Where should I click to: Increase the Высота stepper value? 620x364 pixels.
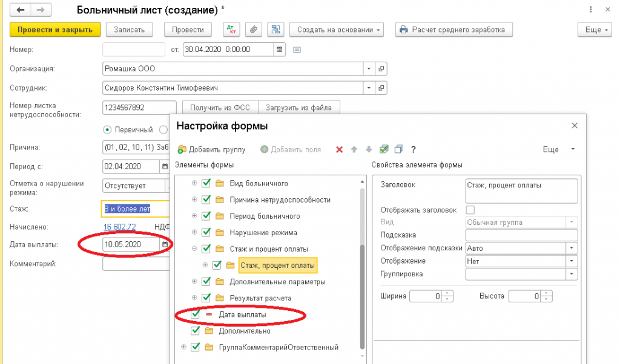[x=547, y=293]
